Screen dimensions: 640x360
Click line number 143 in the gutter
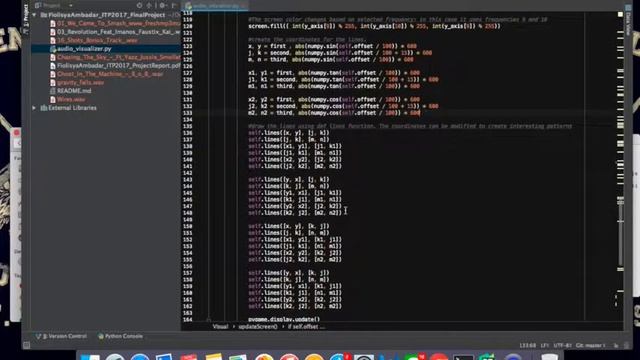coord(187,180)
